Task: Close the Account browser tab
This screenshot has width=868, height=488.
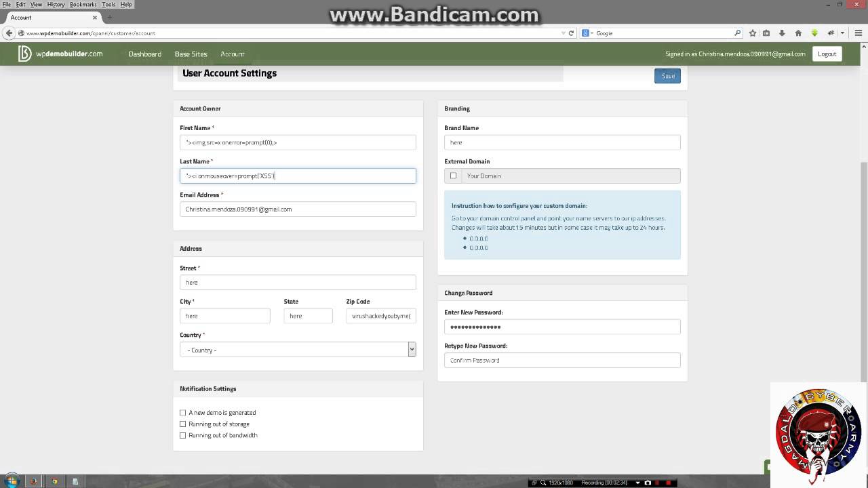Action: pyautogui.click(x=96, y=17)
